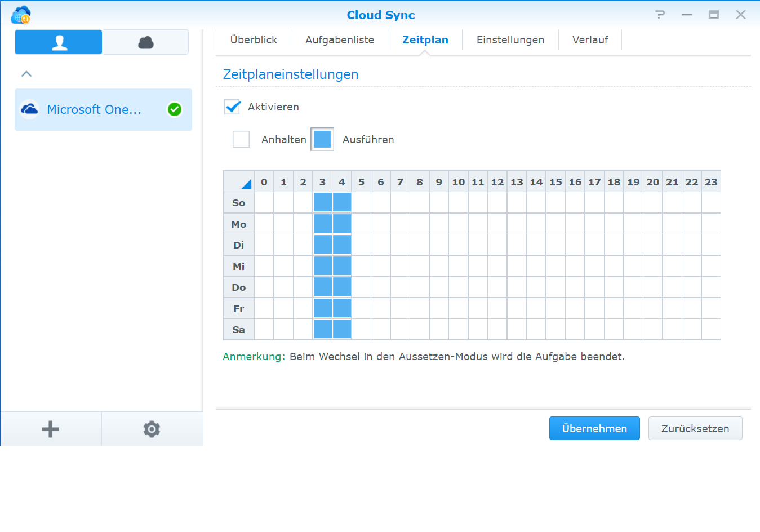Image resolution: width=760 pixels, height=532 pixels.
Task: Open settings with the gear icon
Action: click(x=152, y=429)
